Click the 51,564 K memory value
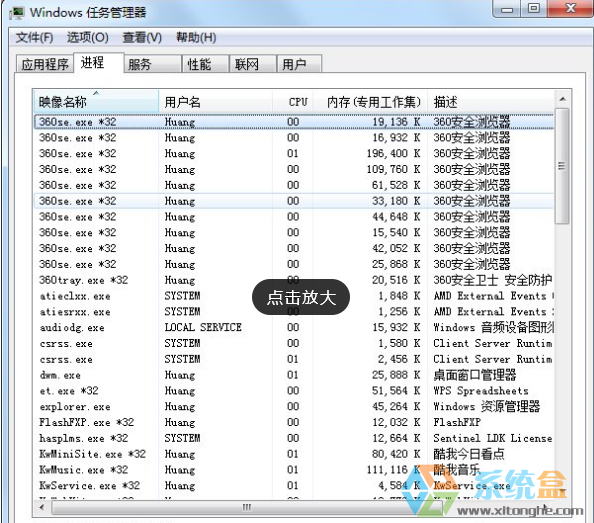The height and width of the screenshot is (523, 594). [396, 391]
